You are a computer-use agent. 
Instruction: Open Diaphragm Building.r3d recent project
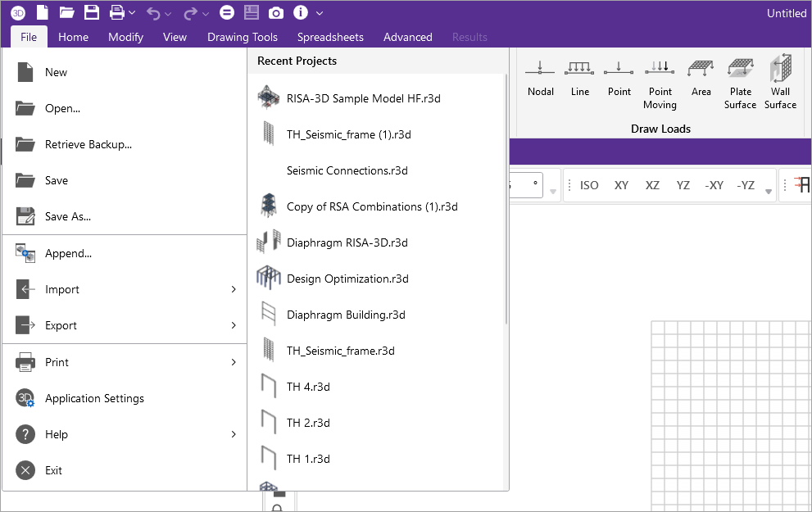coord(375,315)
